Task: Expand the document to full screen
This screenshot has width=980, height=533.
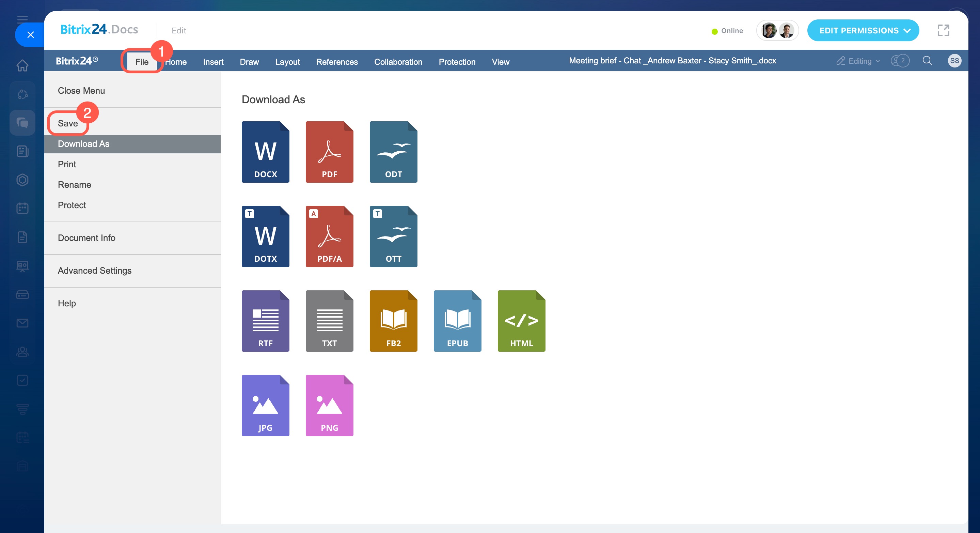Action: pos(943,30)
